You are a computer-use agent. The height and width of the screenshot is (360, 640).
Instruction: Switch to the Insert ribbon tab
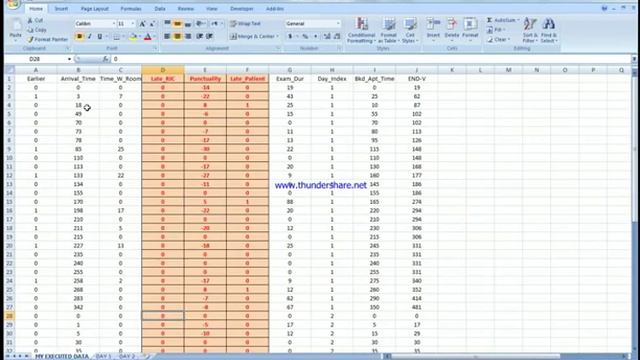61,9
